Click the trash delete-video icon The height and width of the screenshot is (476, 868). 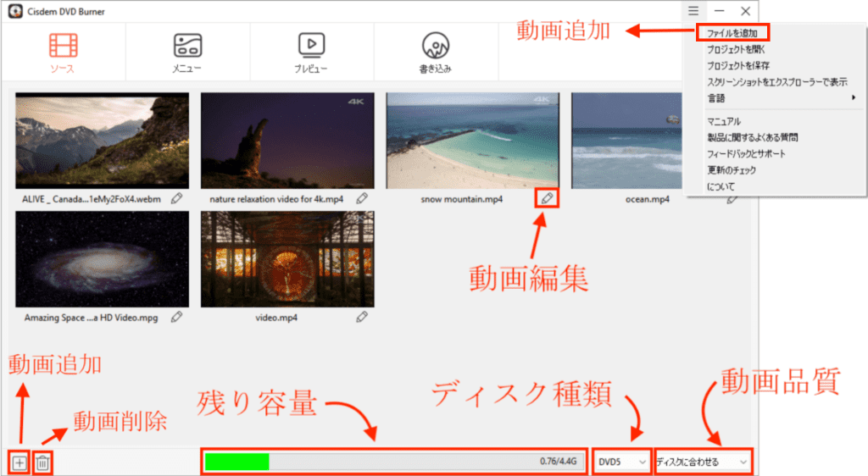coord(42,462)
